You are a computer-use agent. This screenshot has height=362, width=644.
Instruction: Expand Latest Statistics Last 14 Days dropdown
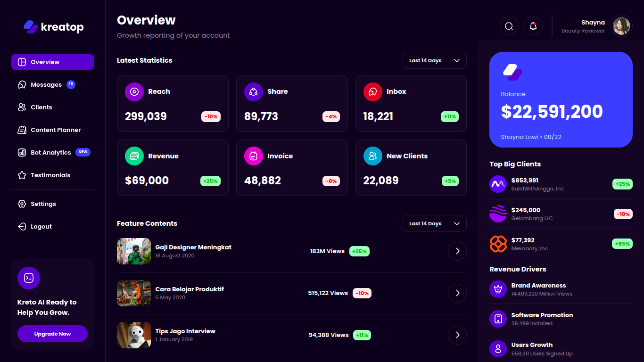point(434,60)
